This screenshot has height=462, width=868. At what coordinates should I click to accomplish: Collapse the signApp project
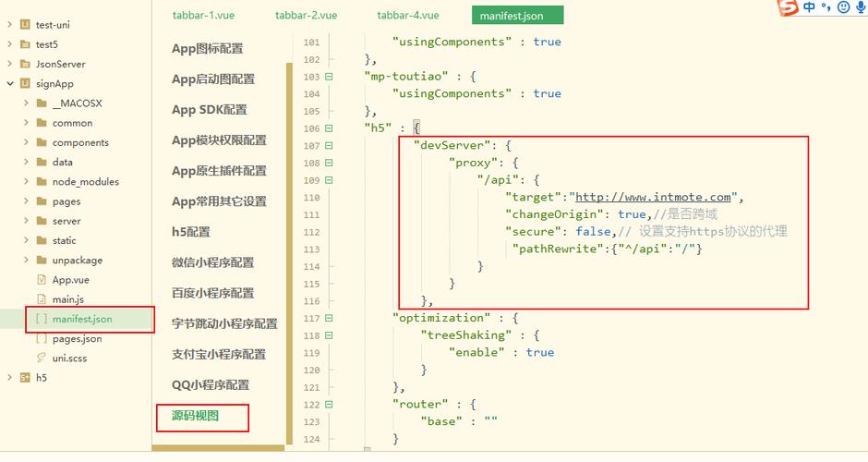click(x=9, y=84)
